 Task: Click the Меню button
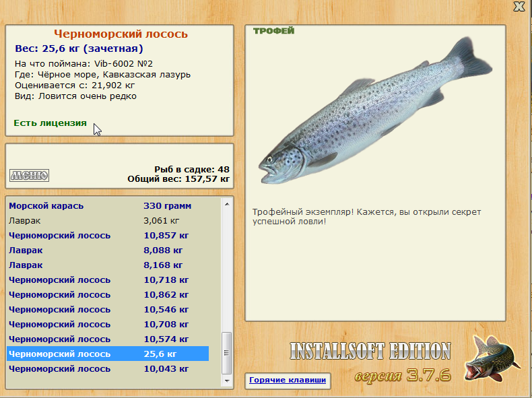[x=29, y=175]
